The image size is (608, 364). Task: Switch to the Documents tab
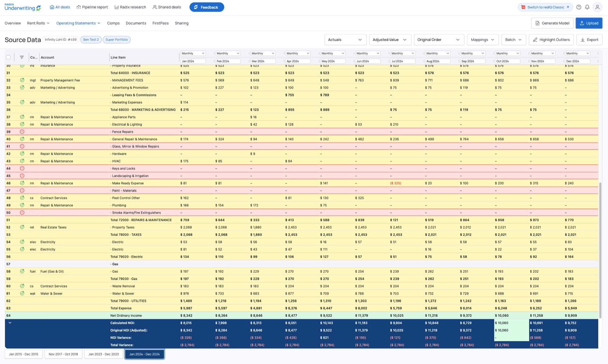click(136, 23)
